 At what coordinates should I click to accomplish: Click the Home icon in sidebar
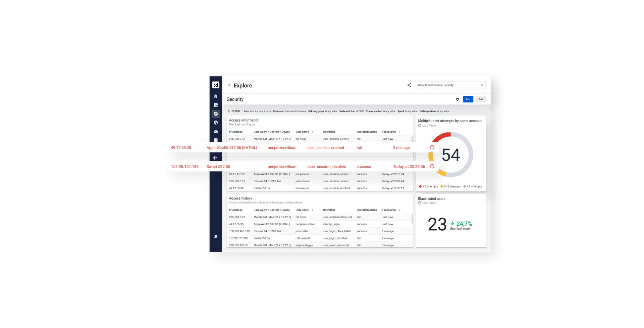point(216,96)
